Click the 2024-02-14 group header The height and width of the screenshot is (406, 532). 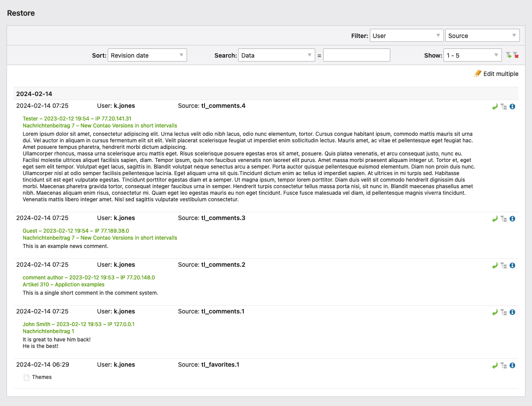pyautogui.click(x=266, y=94)
